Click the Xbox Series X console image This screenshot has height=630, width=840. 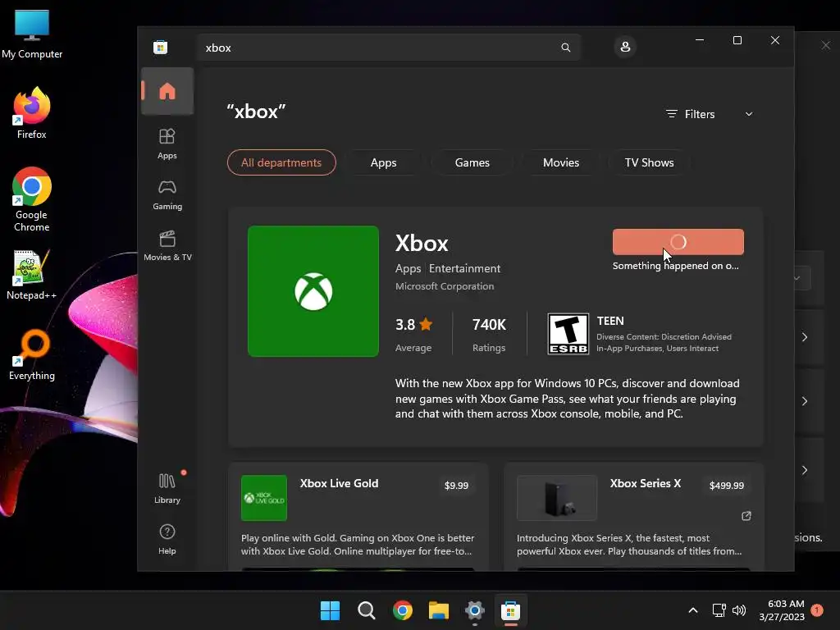coord(557,498)
